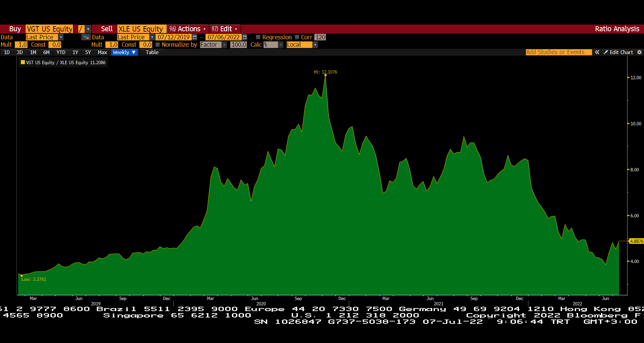Click the 8.00 y-axis label
This screenshot has width=644, height=343.
tap(635, 170)
